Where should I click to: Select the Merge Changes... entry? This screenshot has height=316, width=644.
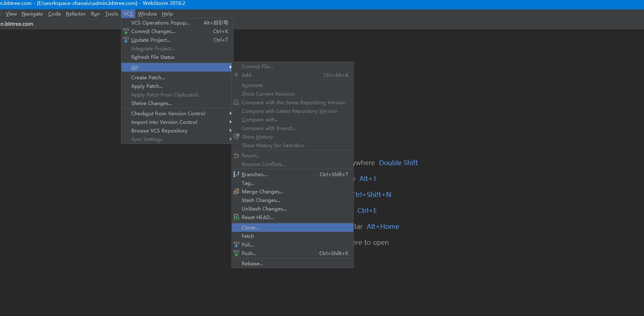[292, 191]
